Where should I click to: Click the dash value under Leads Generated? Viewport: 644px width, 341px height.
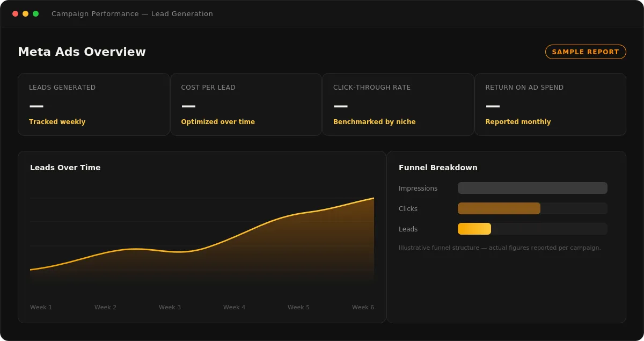click(x=36, y=106)
